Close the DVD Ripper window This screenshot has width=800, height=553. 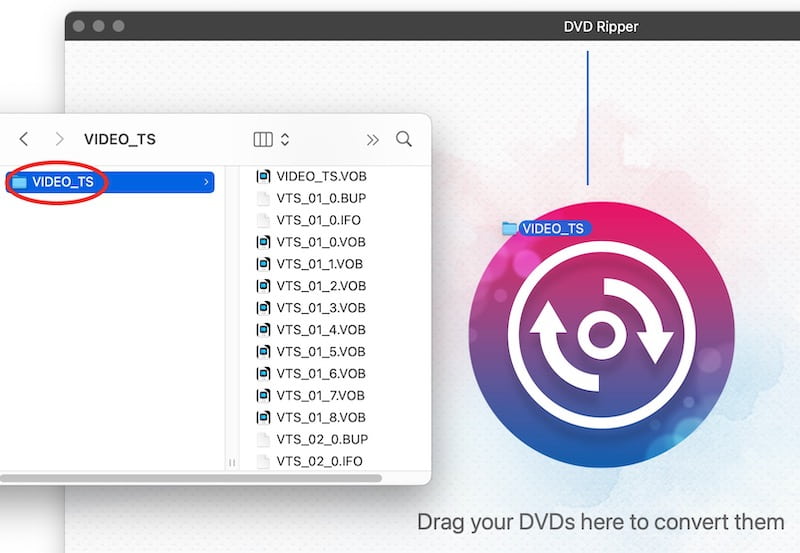79,26
